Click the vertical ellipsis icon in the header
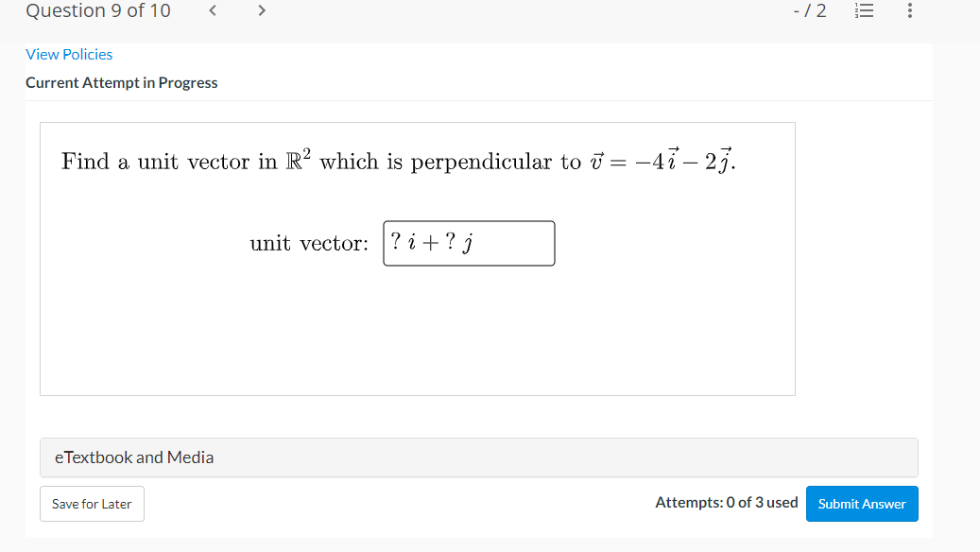The width and height of the screenshot is (980, 552). coord(909,11)
